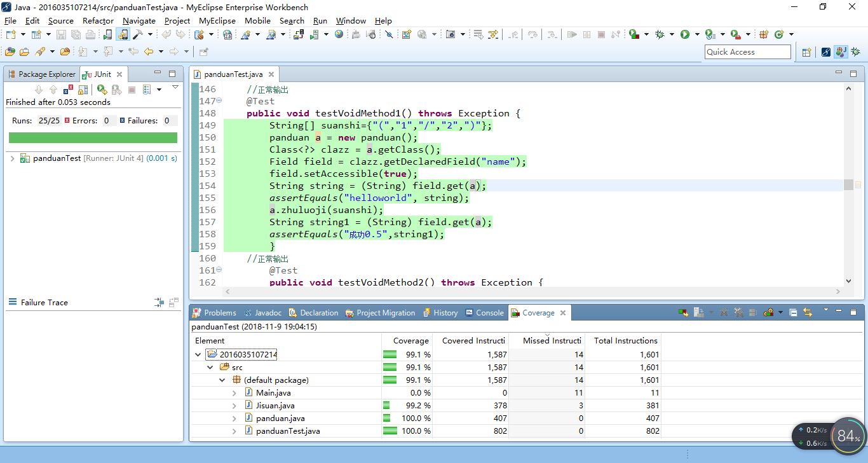Expand Main.java in the Coverage table
Screen dimensions: 868x463
click(234, 393)
